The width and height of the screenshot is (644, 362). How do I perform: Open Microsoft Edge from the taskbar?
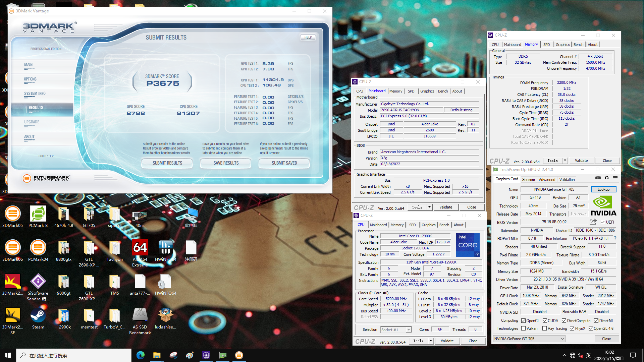pos(140,355)
